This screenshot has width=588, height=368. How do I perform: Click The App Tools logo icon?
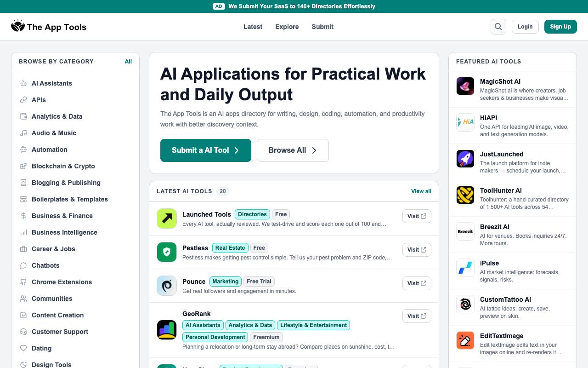[x=18, y=26]
